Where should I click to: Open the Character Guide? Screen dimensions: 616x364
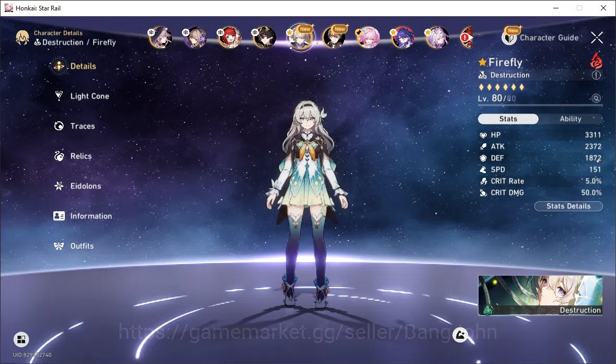(x=540, y=37)
